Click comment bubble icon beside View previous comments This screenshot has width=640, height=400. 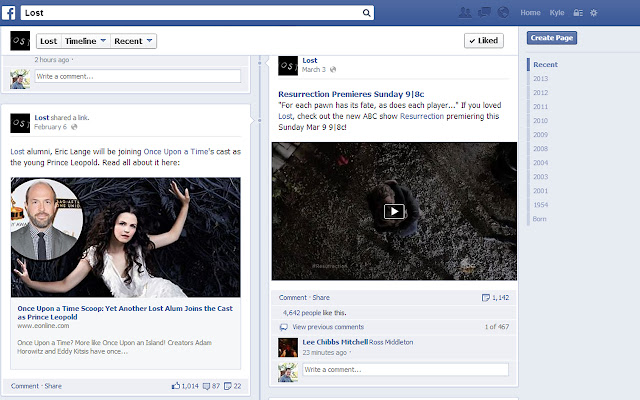click(283, 327)
